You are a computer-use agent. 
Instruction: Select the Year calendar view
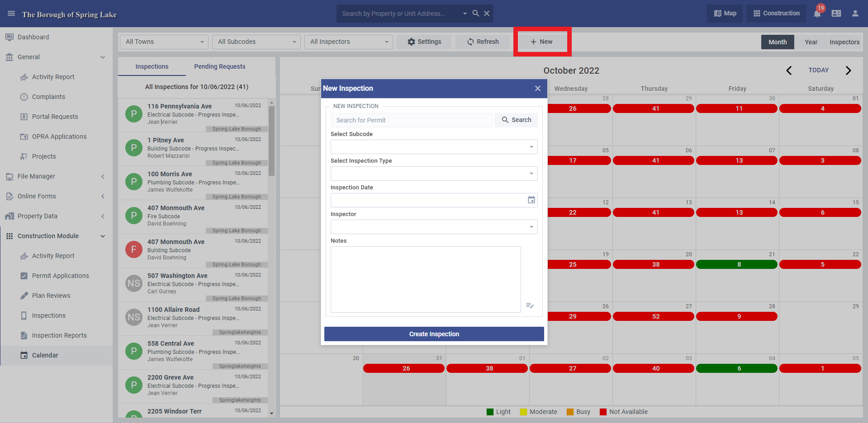click(x=811, y=42)
